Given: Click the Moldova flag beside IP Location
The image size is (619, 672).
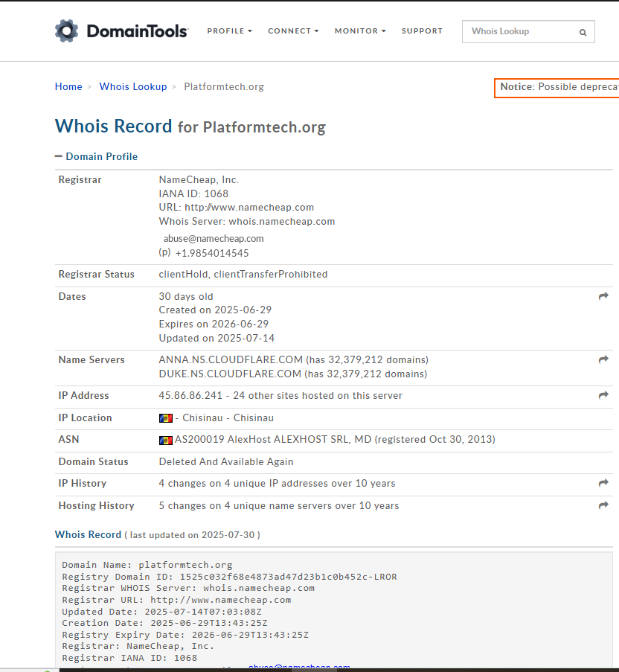Looking at the screenshot, I should pos(166,417).
